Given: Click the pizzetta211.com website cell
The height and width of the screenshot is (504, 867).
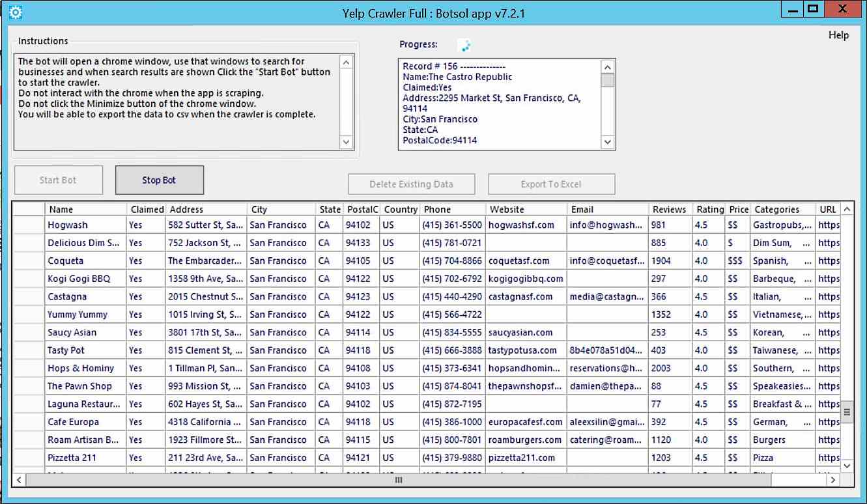Looking at the screenshot, I should [526, 458].
